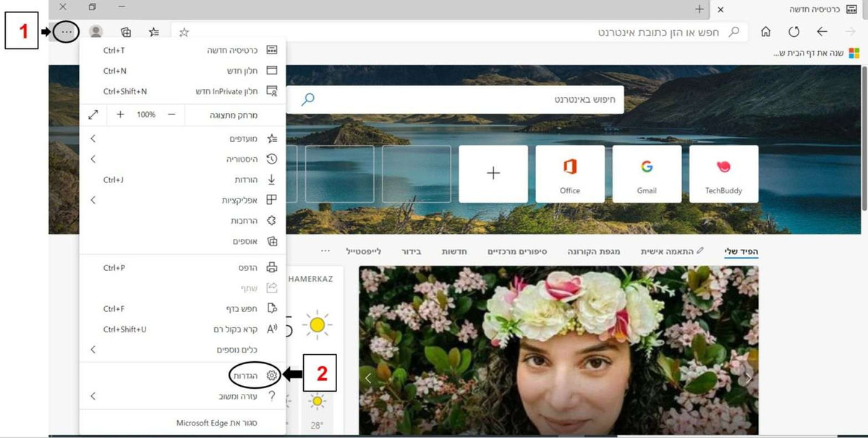
Task: Expand the כלים נוספים submenu
Action: [x=182, y=350]
